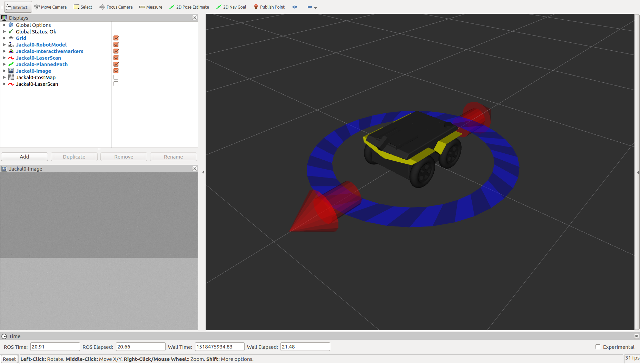
Task: Select the 2D Pose Estimate tool
Action: tap(189, 7)
